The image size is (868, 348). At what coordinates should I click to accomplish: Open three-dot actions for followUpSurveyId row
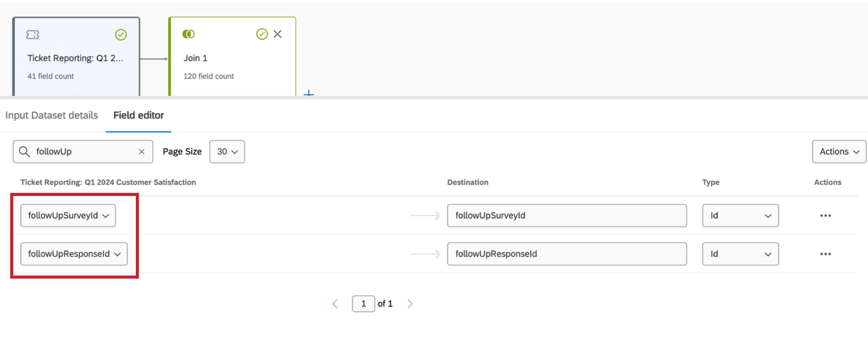click(825, 216)
